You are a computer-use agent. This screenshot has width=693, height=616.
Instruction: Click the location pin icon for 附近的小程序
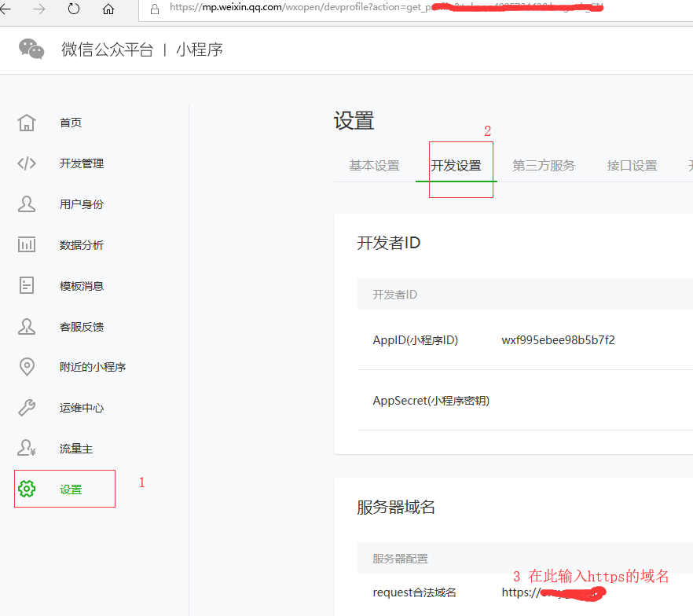27,367
